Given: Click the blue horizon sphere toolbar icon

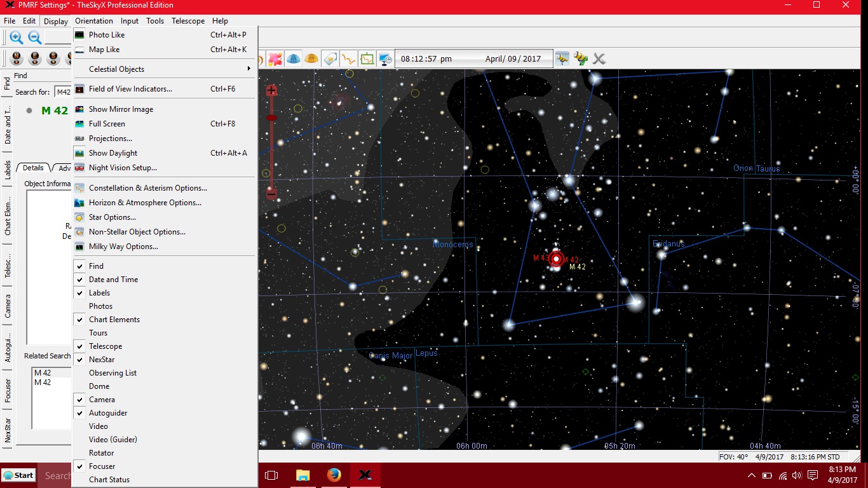Looking at the screenshot, I should click(293, 58).
